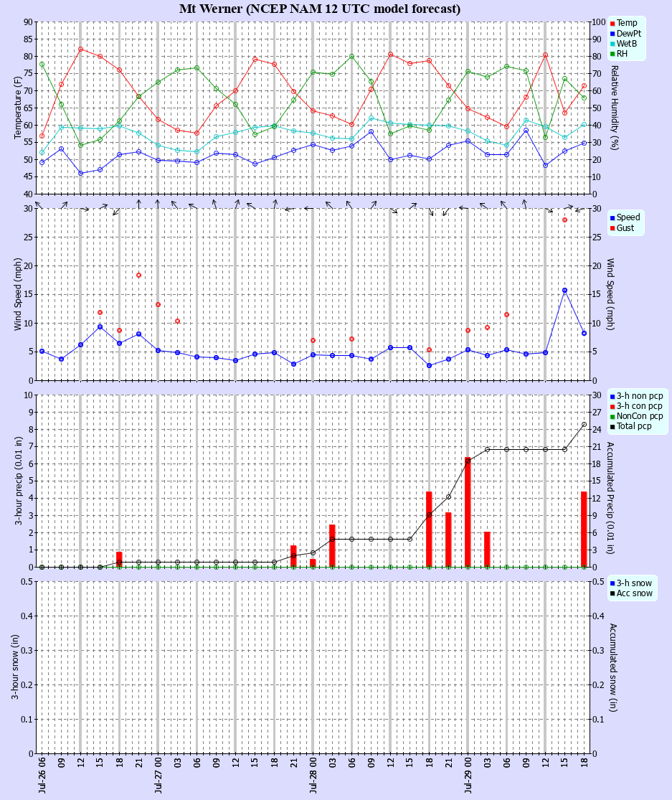
Task: Click the blue Speed legend swatch
Action: (612, 218)
